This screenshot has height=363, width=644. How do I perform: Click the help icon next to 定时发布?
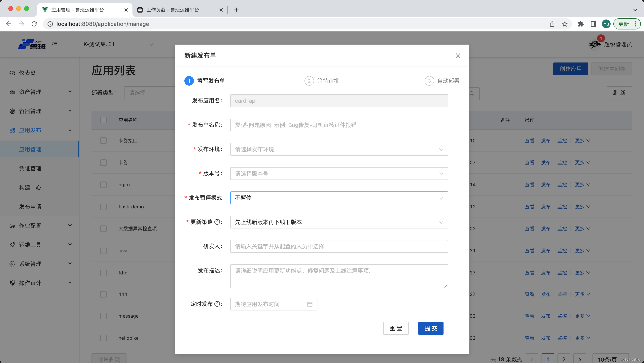[217, 304]
